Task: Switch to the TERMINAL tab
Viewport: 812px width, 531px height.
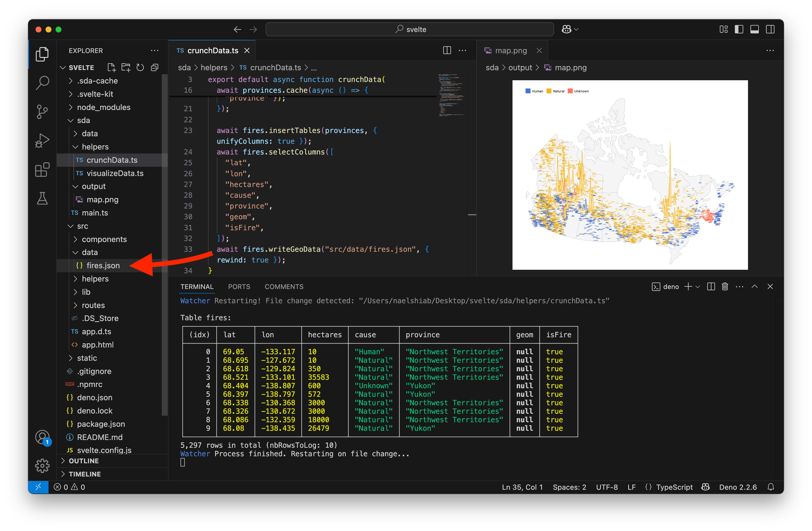Action: 197,287
